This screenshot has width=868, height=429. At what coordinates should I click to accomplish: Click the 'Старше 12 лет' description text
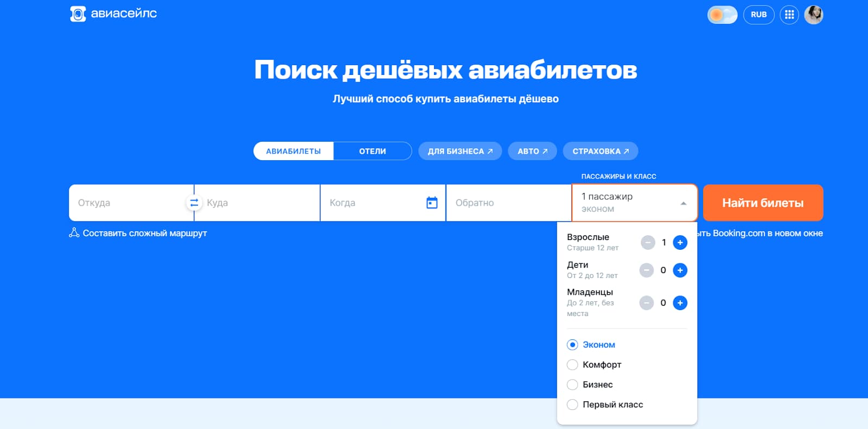592,248
